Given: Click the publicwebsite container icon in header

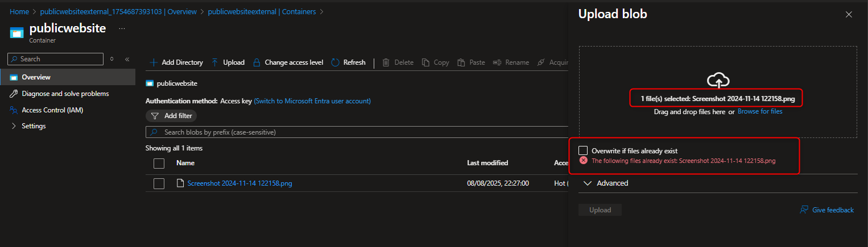Looking at the screenshot, I should (17, 32).
